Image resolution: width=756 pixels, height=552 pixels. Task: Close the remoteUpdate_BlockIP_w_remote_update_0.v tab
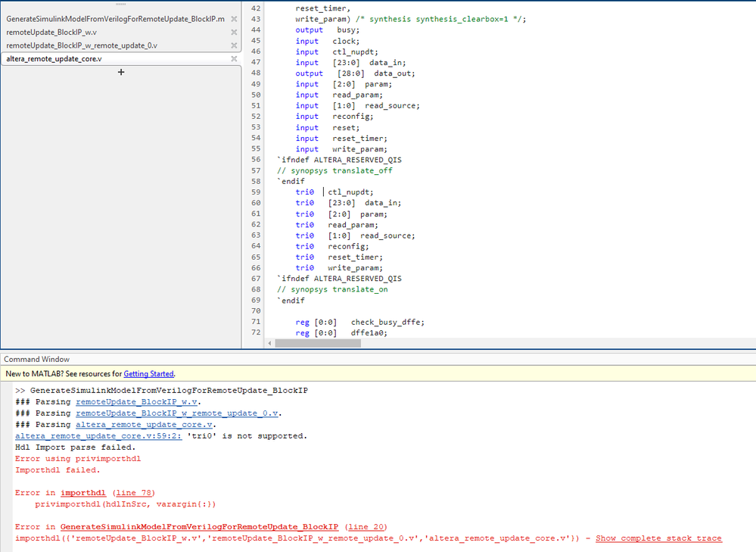pyautogui.click(x=234, y=45)
